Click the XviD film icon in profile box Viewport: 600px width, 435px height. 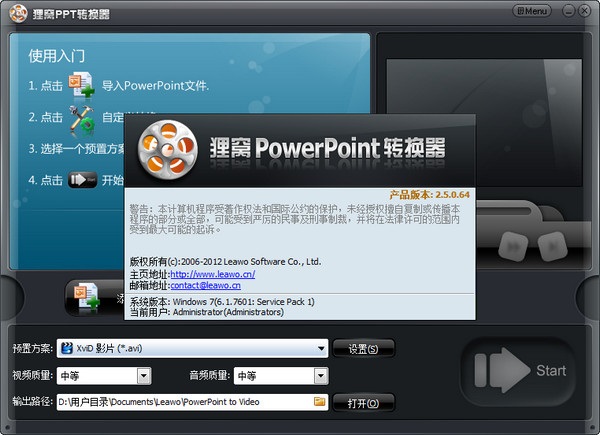[x=67, y=348]
